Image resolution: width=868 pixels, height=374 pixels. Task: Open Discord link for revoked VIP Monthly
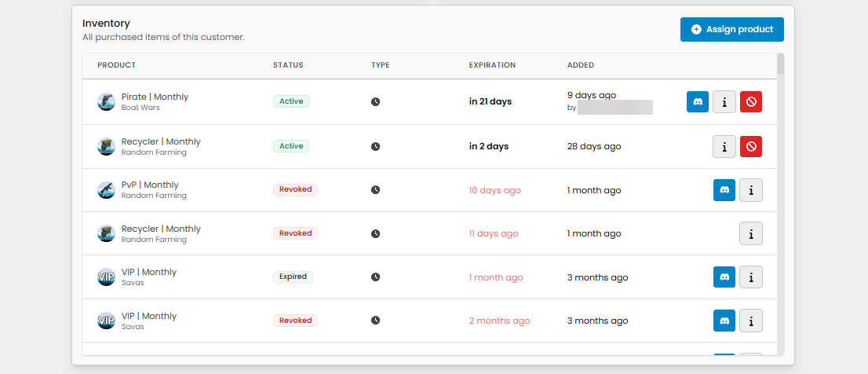[724, 321]
